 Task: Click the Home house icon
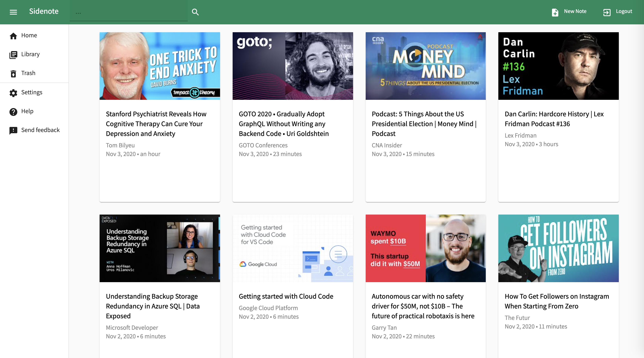[13, 36]
